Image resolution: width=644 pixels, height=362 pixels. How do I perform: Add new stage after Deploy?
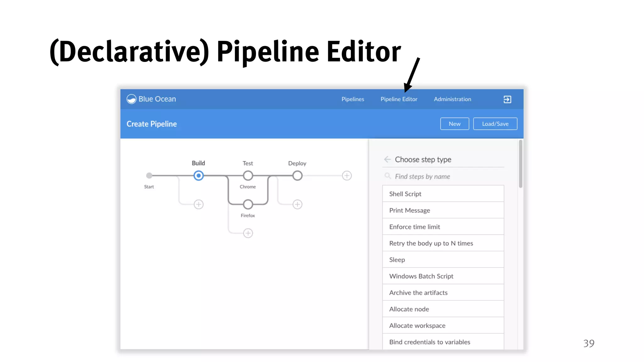347,175
